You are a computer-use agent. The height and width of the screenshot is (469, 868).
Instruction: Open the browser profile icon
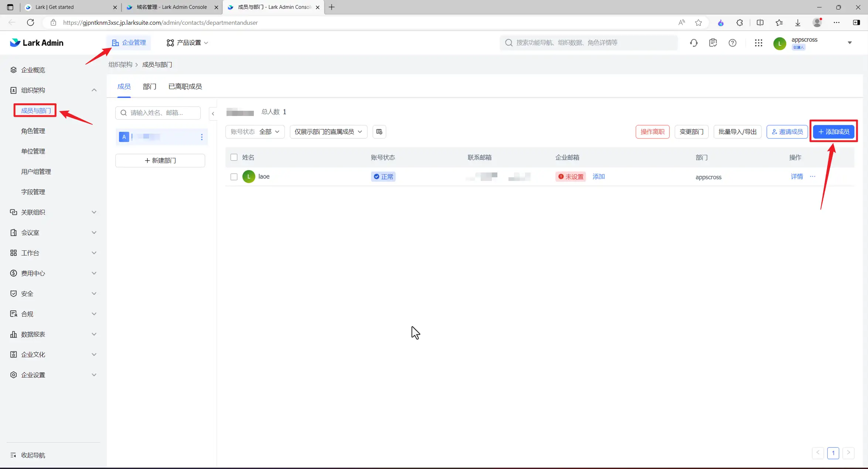[x=817, y=23]
